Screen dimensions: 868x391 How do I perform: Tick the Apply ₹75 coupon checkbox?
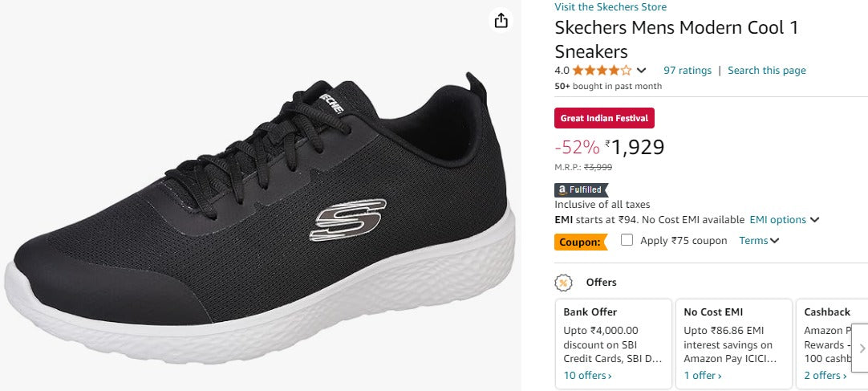[x=627, y=240]
